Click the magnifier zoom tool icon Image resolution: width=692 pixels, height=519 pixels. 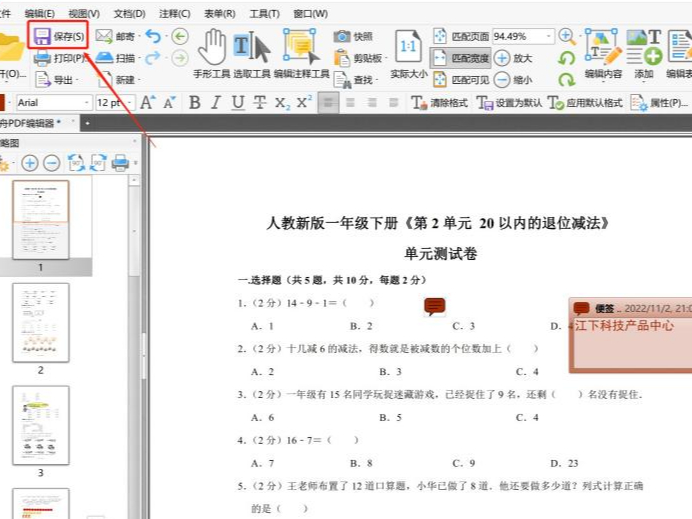click(x=567, y=37)
